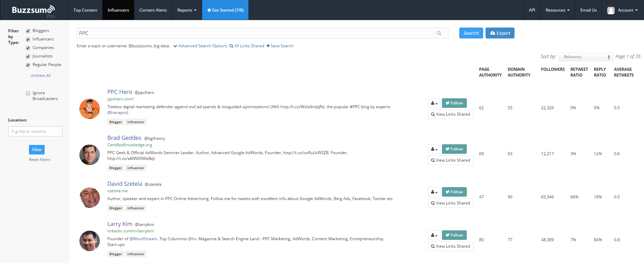Viewport: 644px width, 263px height.
Task: Click David Szetela's profile photo
Action: pyautogui.click(x=90, y=198)
